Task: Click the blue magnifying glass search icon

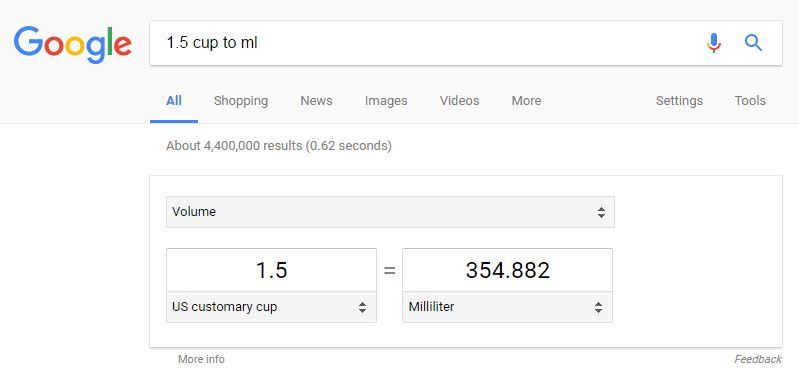Action: point(753,43)
